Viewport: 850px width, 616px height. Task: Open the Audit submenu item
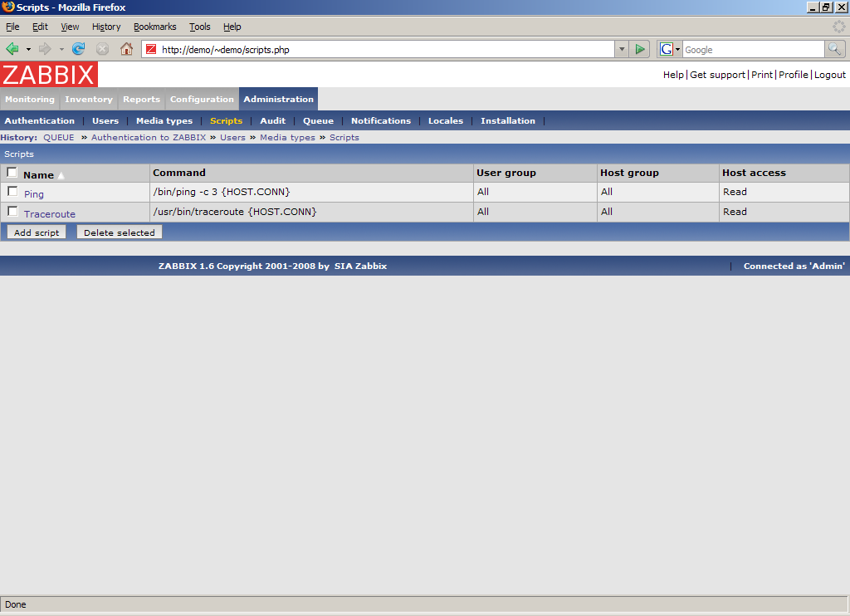(272, 121)
